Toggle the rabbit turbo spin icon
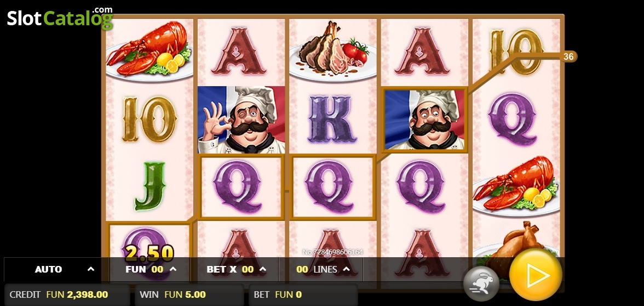644x306 pixels. click(x=481, y=284)
